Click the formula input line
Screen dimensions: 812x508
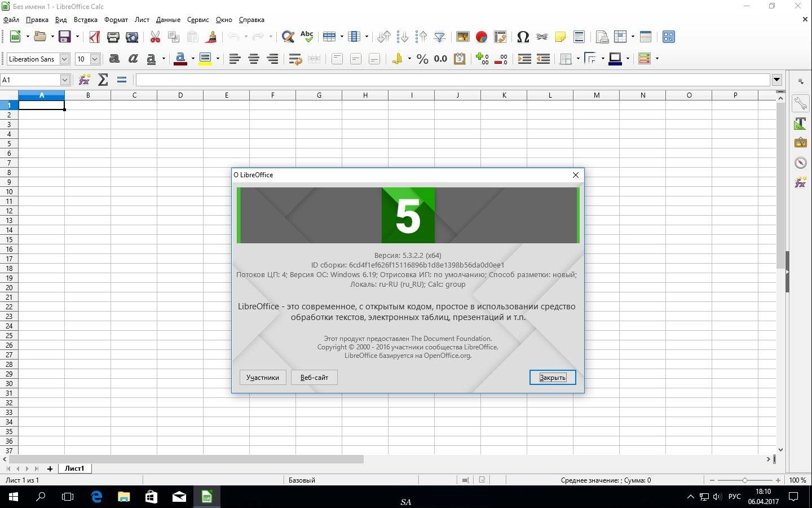pyautogui.click(x=453, y=80)
